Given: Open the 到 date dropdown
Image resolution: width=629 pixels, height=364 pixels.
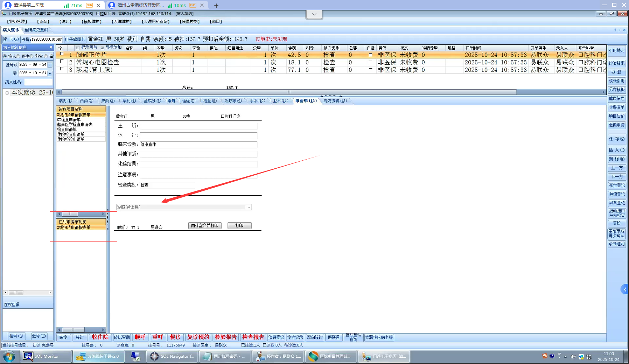Looking at the screenshot, I should [x=50, y=73].
